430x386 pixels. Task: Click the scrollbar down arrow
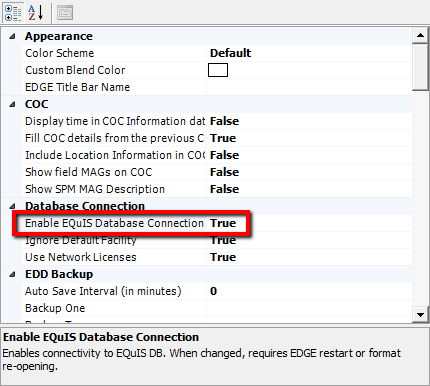pos(421,314)
